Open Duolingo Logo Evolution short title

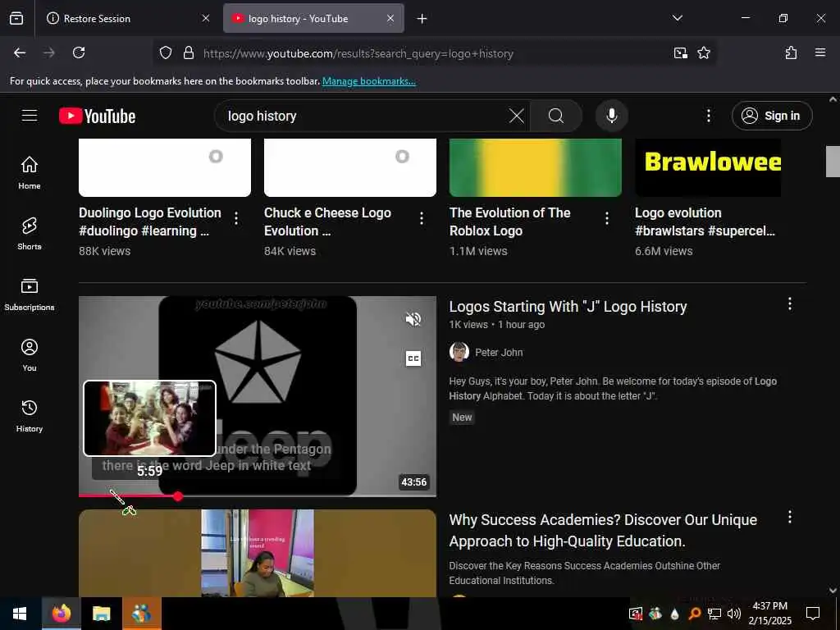(150, 221)
